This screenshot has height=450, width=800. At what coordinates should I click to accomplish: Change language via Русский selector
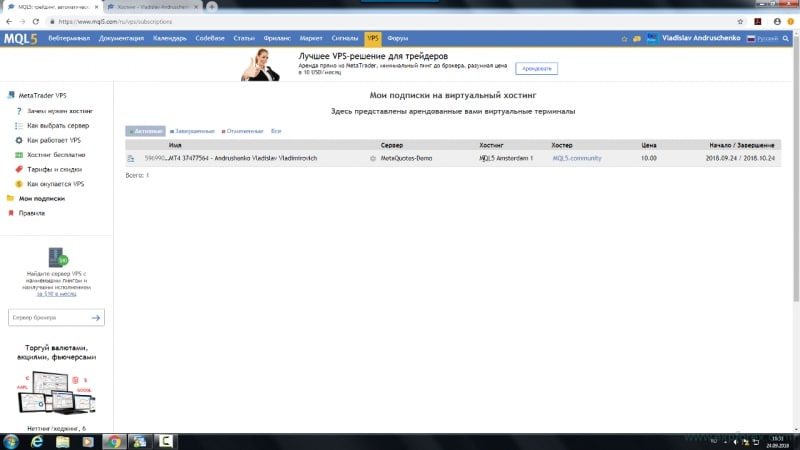click(763, 39)
